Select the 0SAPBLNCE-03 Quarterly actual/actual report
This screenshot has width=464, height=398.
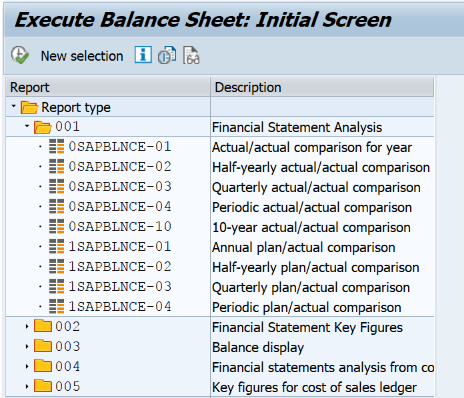coord(120,187)
